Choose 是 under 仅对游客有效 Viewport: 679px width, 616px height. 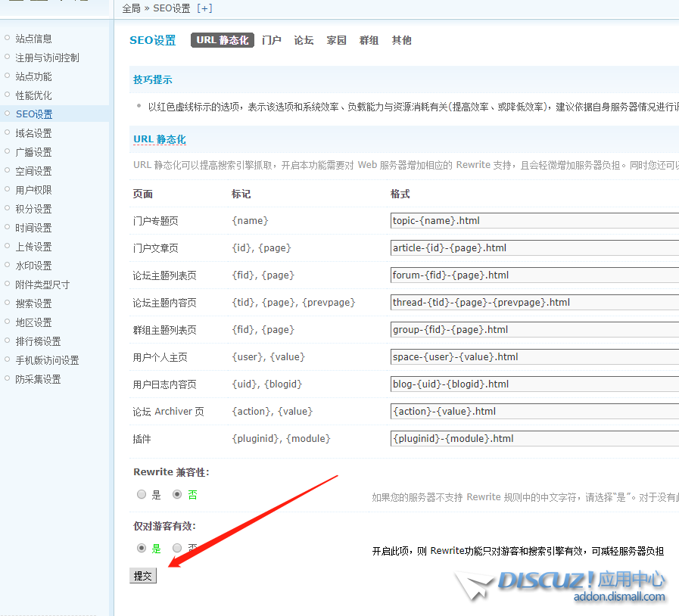[142, 549]
